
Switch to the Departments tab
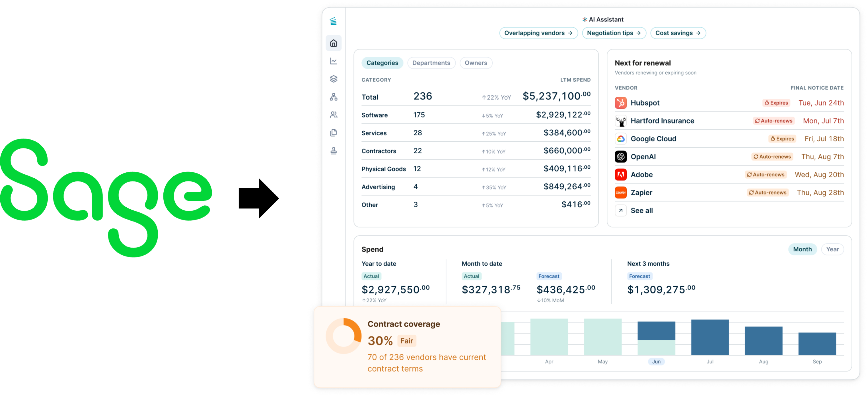pos(431,63)
